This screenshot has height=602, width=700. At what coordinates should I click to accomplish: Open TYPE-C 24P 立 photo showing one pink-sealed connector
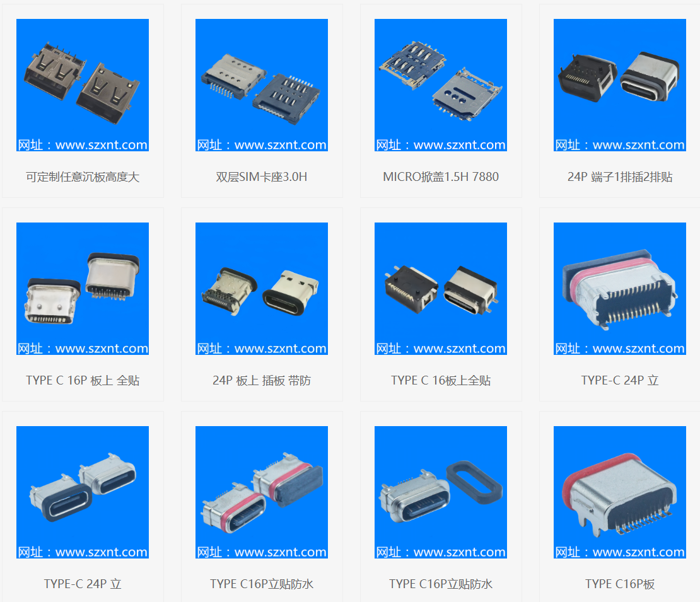coord(620,289)
